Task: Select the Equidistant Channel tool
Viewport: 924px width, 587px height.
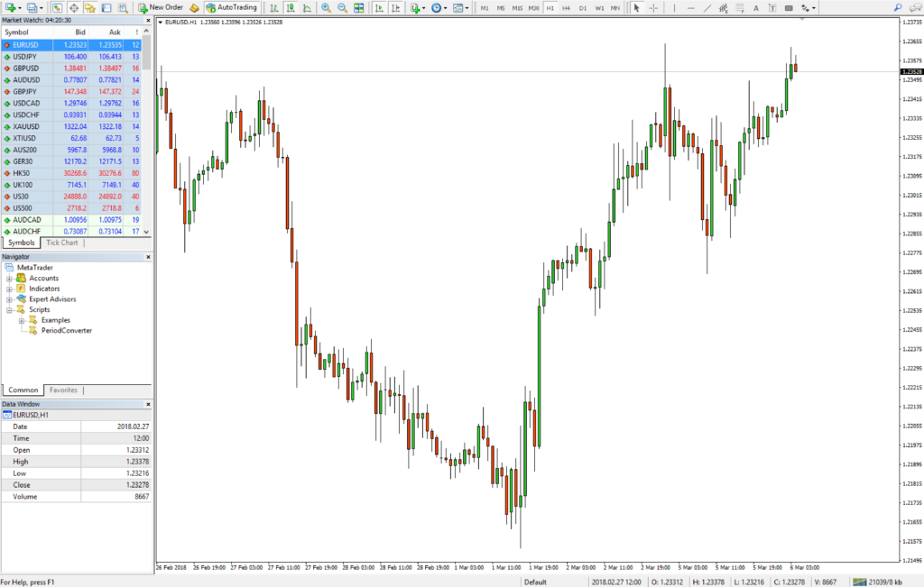Action: pos(724,7)
